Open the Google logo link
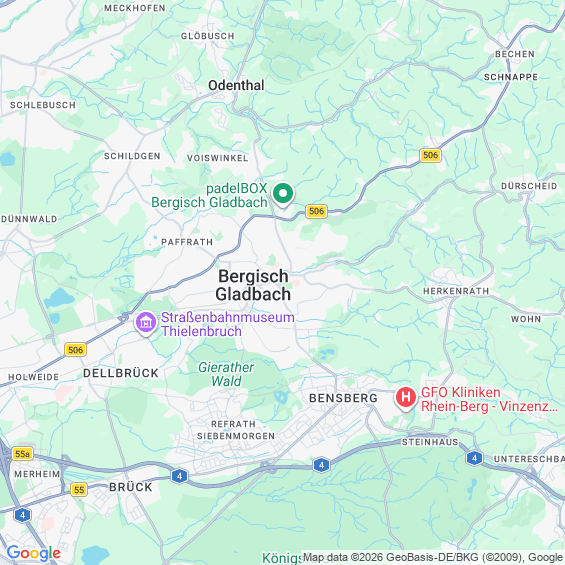565x565 pixels. pyautogui.click(x=34, y=553)
